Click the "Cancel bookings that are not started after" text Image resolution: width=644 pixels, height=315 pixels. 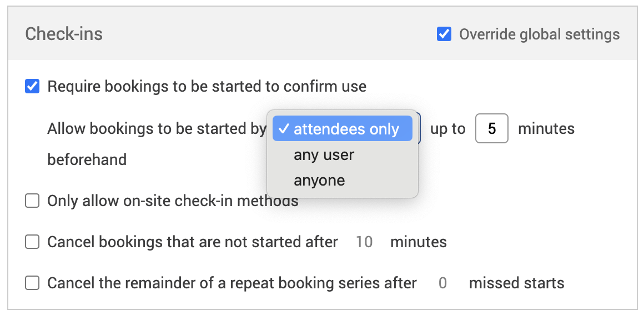click(x=193, y=242)
